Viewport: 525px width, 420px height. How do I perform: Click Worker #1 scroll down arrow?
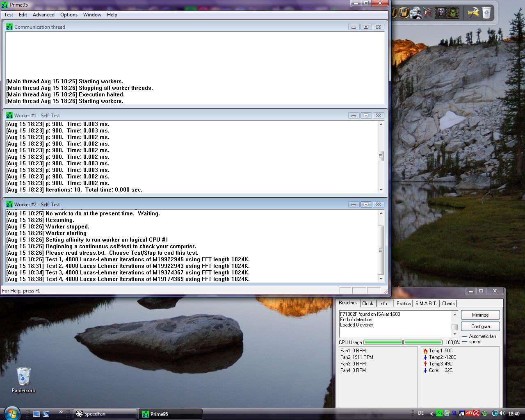point(381,189)
